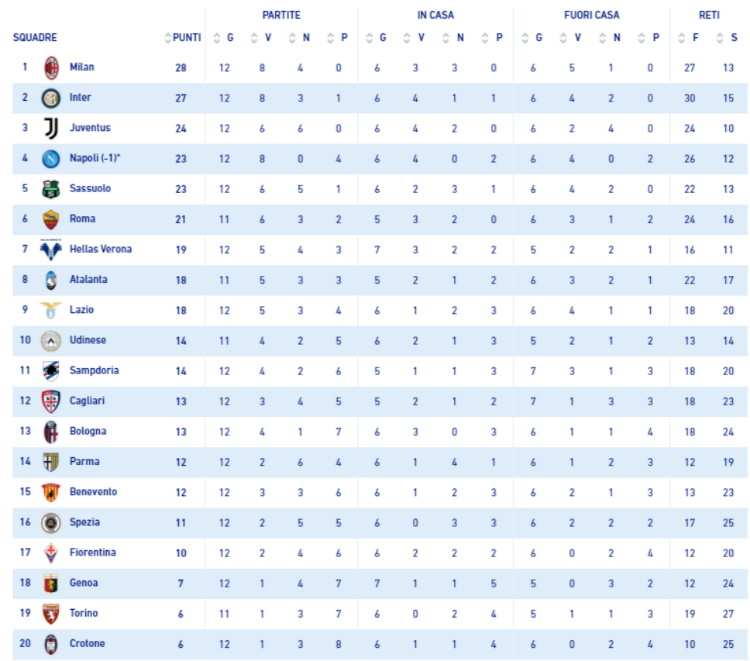The image size is (750, 661).
Task: Click the Milan club crest
Action: point(50,68)
